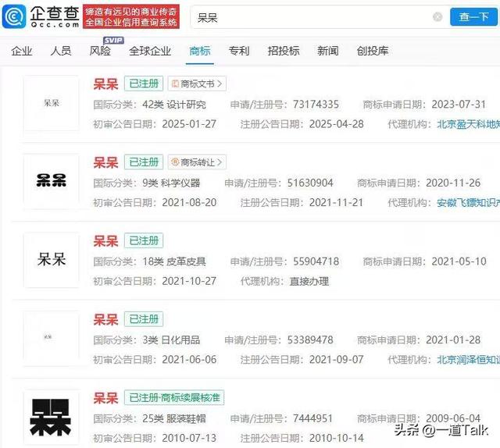This screenshot has height=448, width=500.
Task: Switch to the 创投库 tab
Action: pyautogui.click(x=373, y=51)
